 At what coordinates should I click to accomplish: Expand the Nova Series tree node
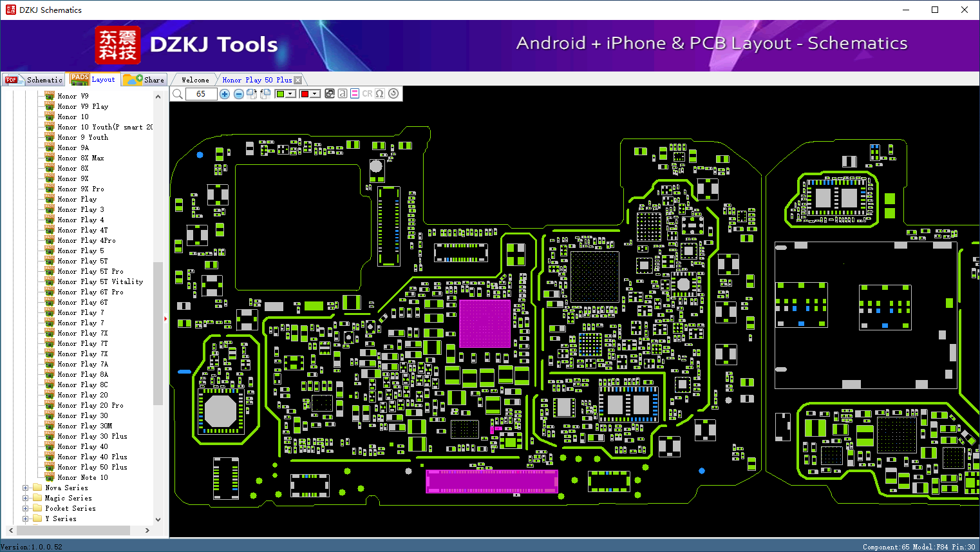point(26,488)
